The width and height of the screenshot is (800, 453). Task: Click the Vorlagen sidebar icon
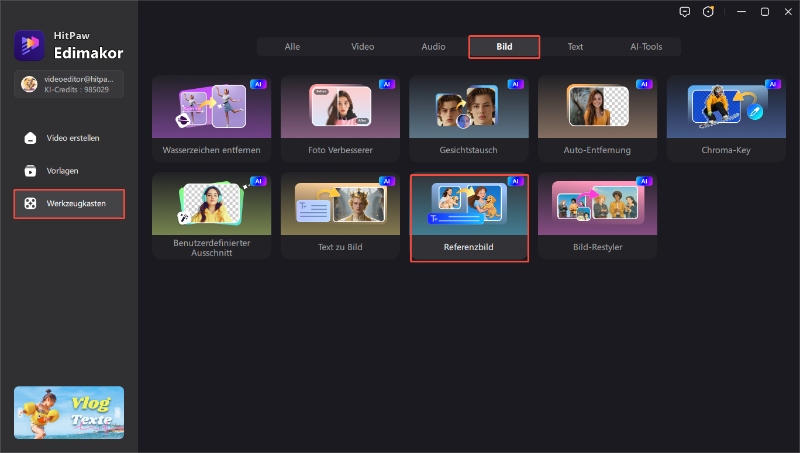pyautogui.click(x=30, y=171)
